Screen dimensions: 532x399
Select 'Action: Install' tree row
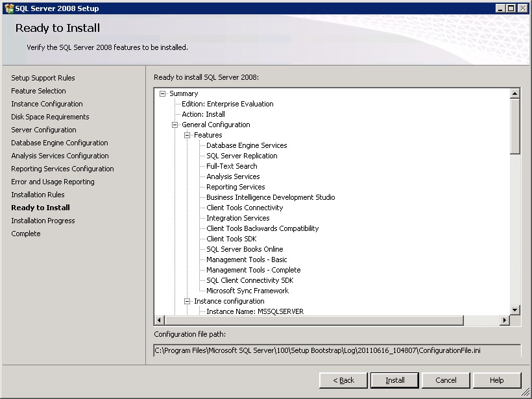[x=203, y=114]
